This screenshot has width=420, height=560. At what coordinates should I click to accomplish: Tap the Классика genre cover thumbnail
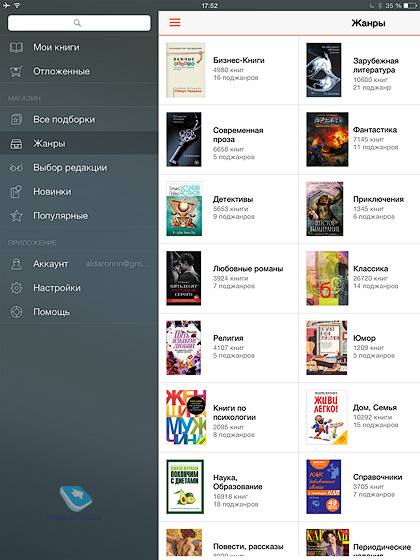click(x=327, y=278)
